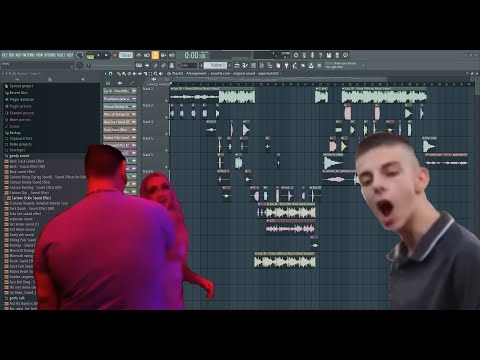Viewport: 480px width, 360px height.
Task: Click the transport play button
Action: (x=98, y=55)
